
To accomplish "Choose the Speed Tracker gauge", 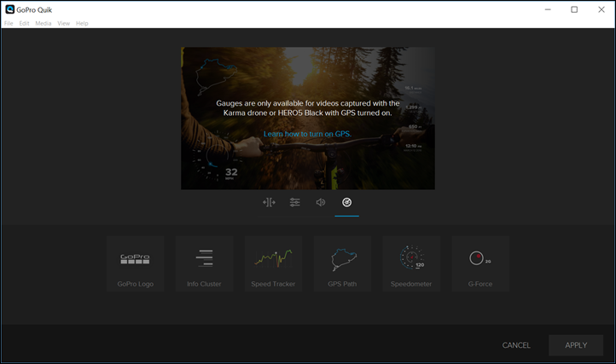I will pyautogui.click(x=273, y=264).
